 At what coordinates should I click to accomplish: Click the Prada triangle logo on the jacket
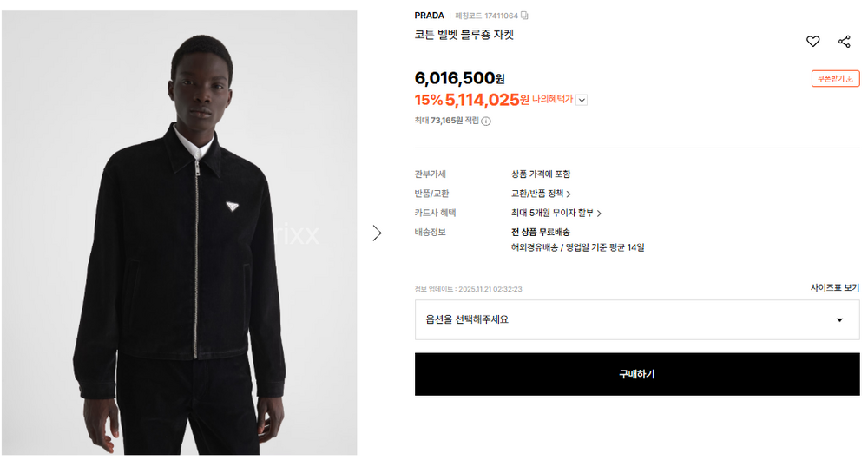click(x=233, y=206)
